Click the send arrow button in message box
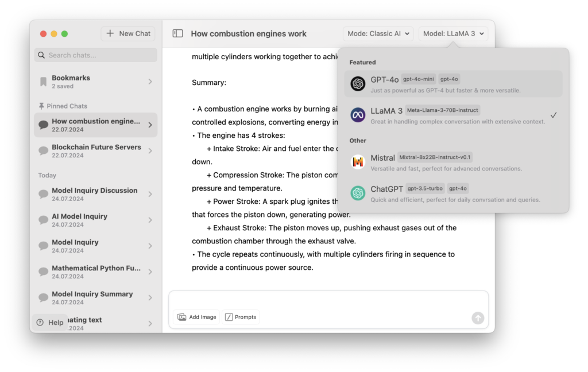This screenshot has height=372, width=588. [x=478, y=318]
